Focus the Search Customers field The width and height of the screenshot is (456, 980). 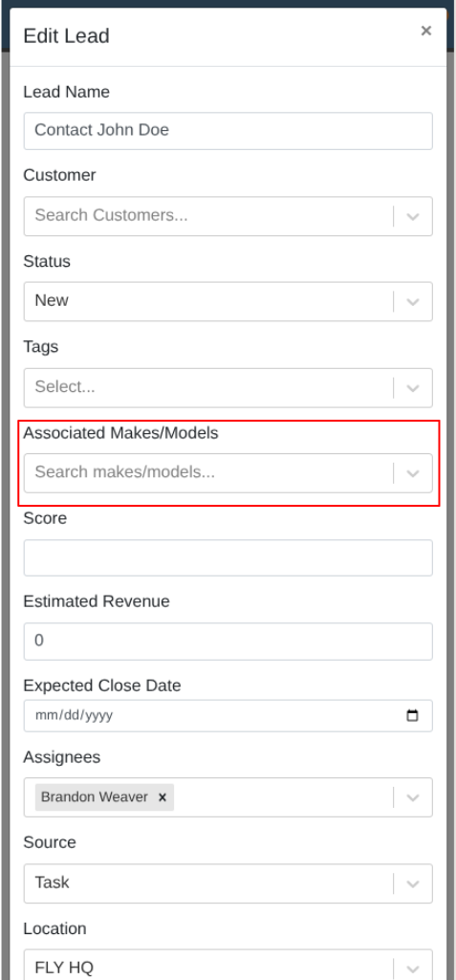[x=209, y=216]
